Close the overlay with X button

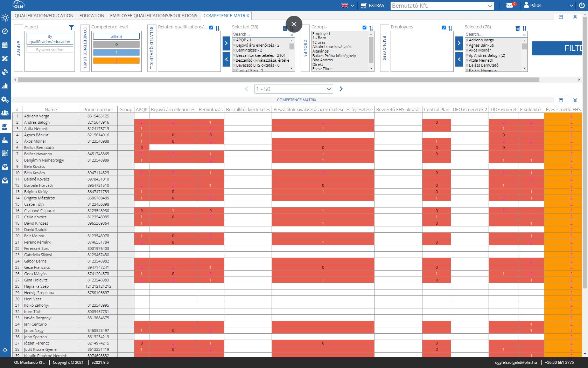[294, 24]
